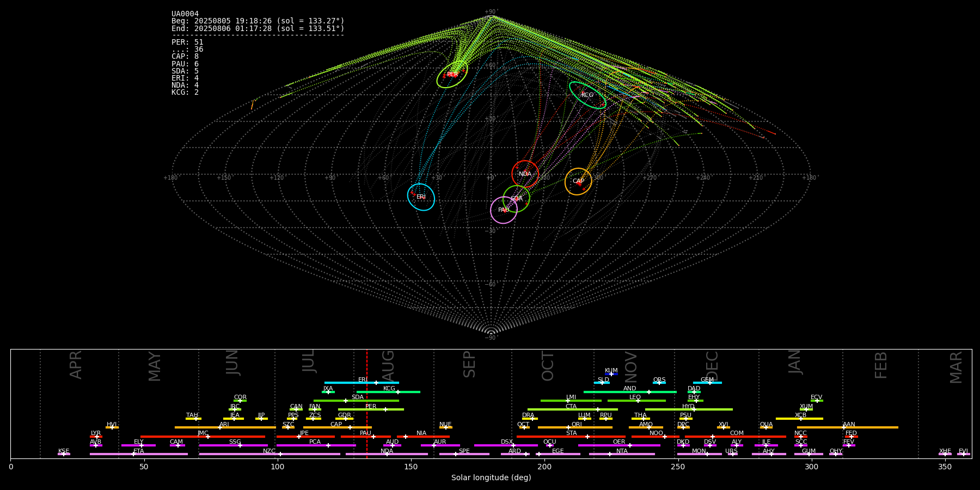Click the PCA magenta bar in timeline
Image resolution: width=980 pixels, height=490 pixels.
[x=316, y=445]
